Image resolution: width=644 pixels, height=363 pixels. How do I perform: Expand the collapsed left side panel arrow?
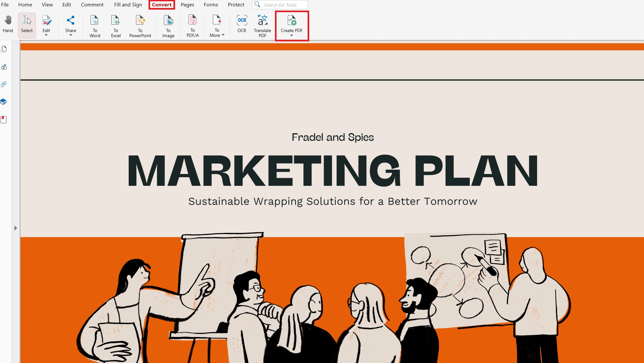[x=15, y=228]
